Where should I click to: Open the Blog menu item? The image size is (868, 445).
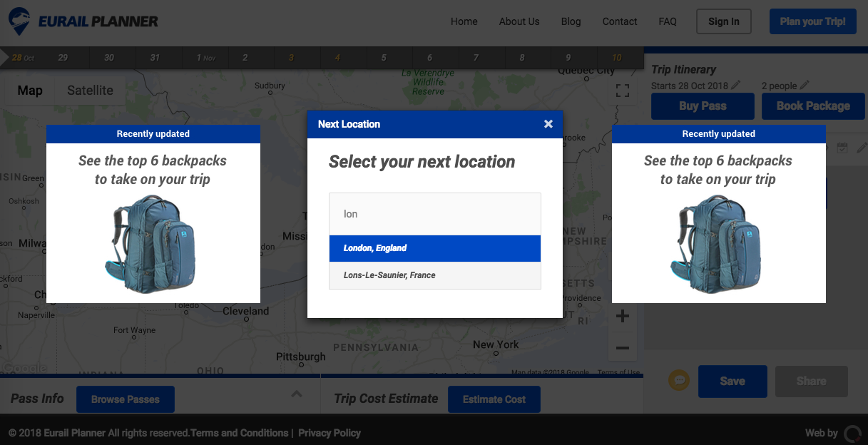[x=571, y=21]
